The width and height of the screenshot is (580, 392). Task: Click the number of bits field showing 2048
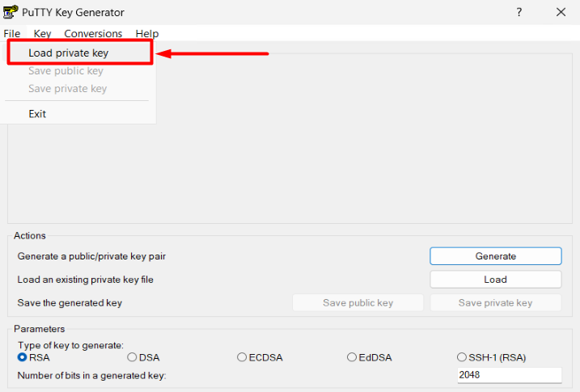[510, 375]
